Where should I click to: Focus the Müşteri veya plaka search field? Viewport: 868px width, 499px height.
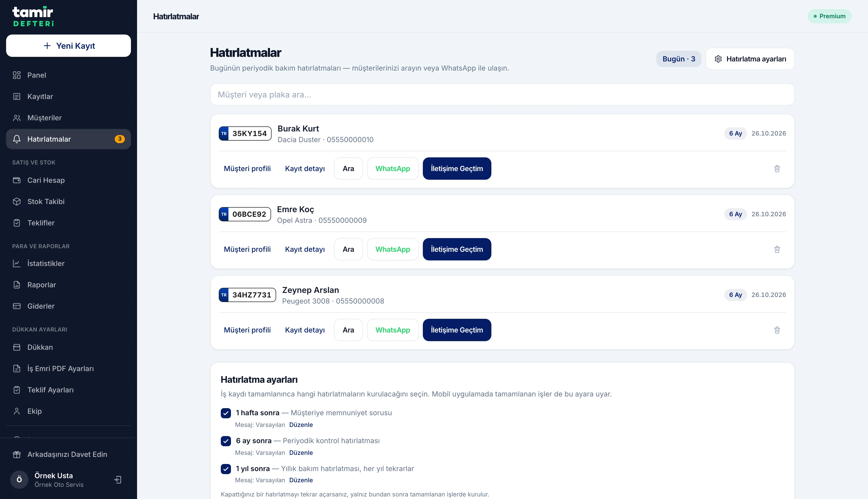502,95
